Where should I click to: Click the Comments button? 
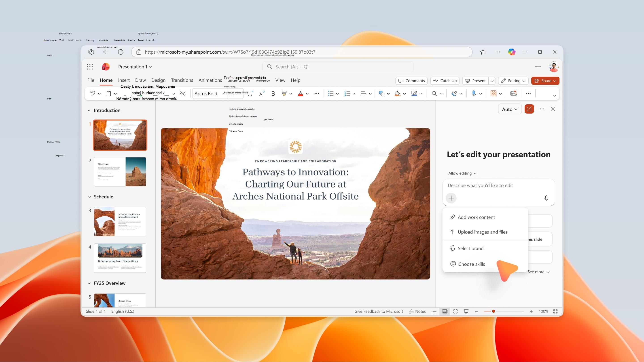click(x=411, y=81)
